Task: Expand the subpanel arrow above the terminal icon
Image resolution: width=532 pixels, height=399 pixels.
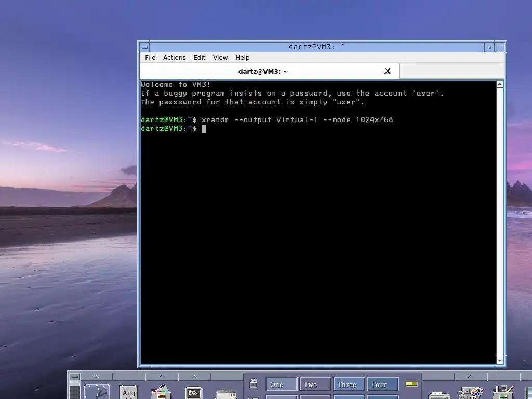Action: click(x=194, y=377)
